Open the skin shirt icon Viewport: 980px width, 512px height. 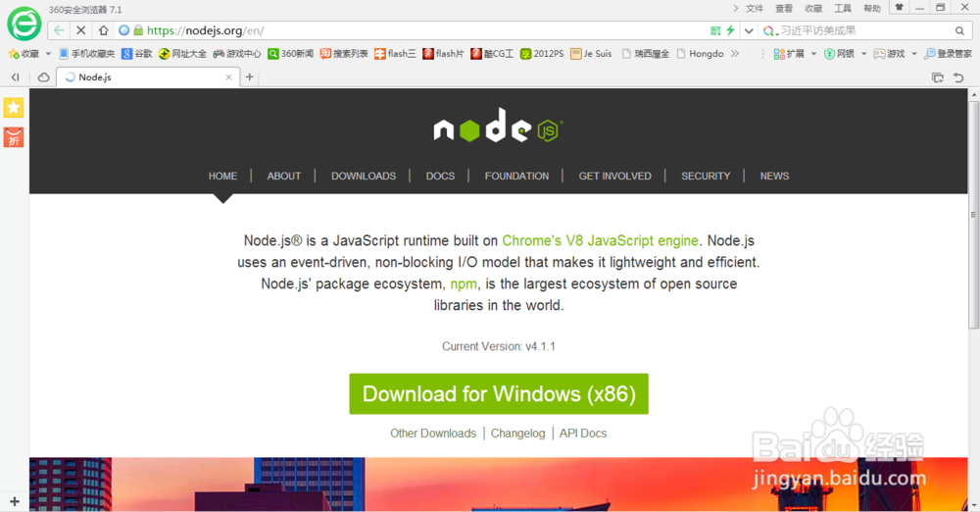[899, 8]
